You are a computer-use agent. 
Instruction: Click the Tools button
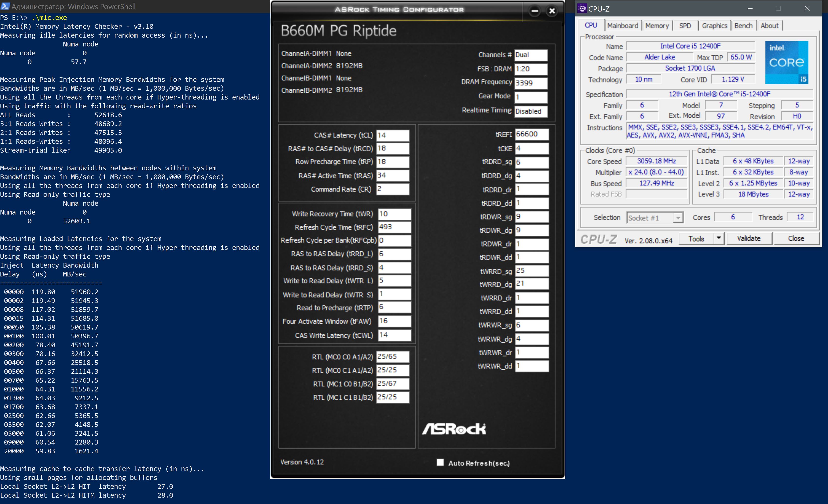coord(696,238)
